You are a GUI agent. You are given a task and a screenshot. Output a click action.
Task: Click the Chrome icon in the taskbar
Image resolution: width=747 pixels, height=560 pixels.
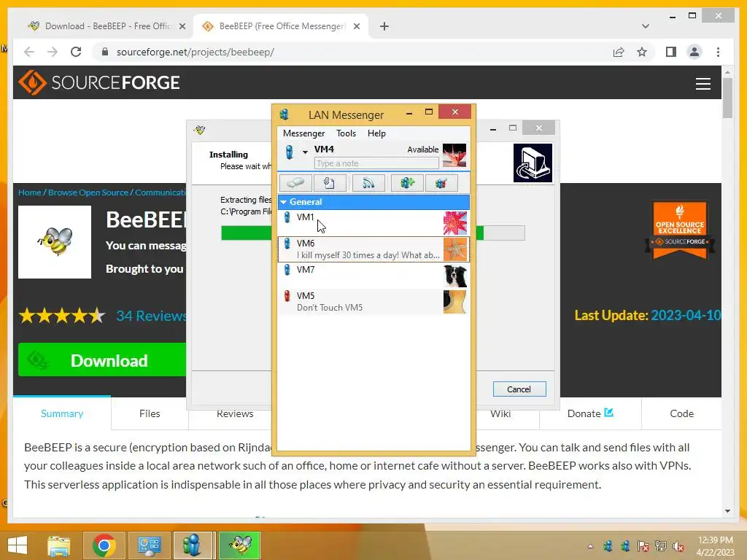104,545
